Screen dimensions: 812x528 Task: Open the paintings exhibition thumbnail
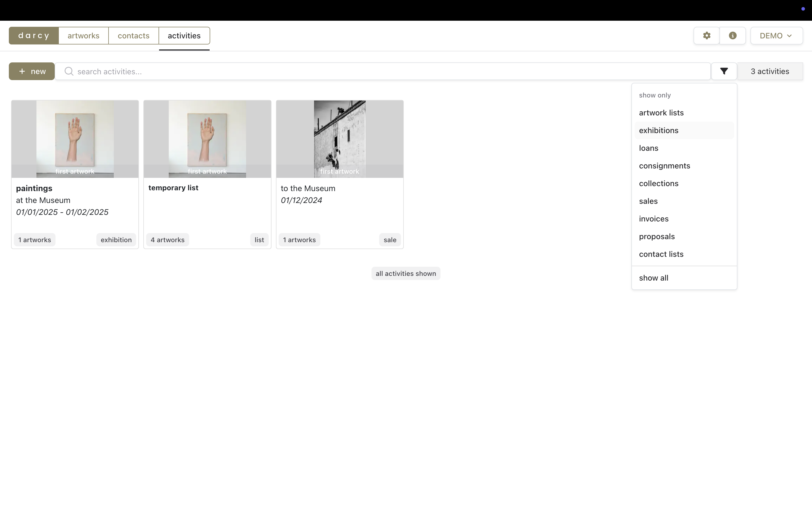coord(75,139)
